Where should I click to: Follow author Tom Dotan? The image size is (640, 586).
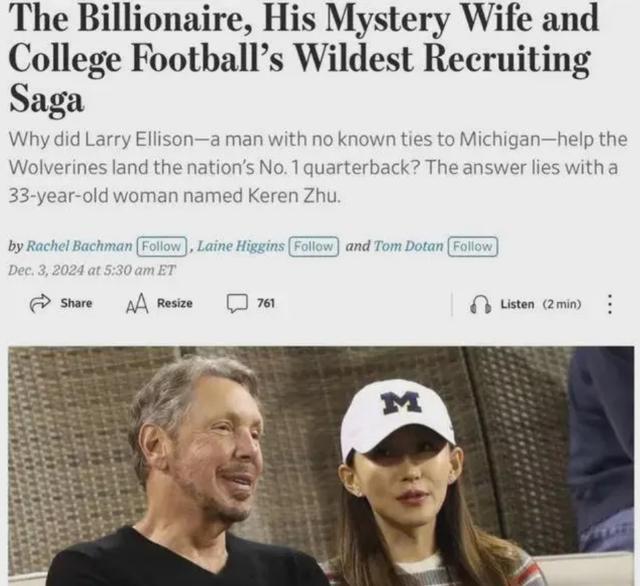pos(473,246)
